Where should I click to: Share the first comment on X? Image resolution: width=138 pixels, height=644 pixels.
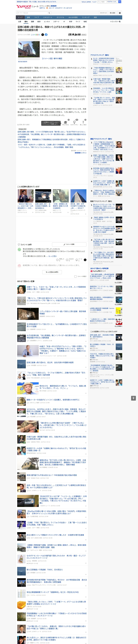[85, 260]
